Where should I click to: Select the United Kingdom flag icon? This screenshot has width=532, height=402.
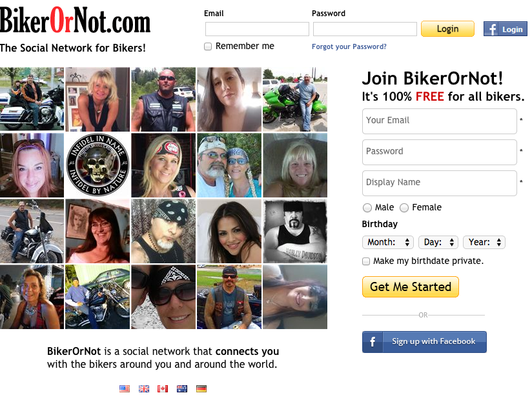click(144, 388)
